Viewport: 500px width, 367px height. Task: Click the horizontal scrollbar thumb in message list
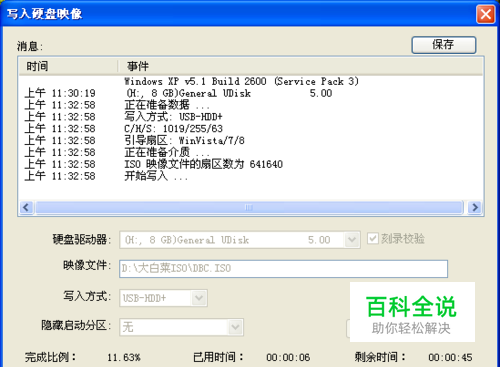coord(249,207)
